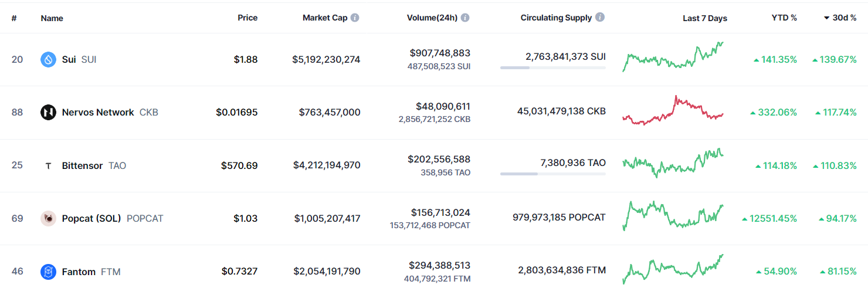Open the Sui 7-day price chart
868x298 pixels.
coord(673,57)
